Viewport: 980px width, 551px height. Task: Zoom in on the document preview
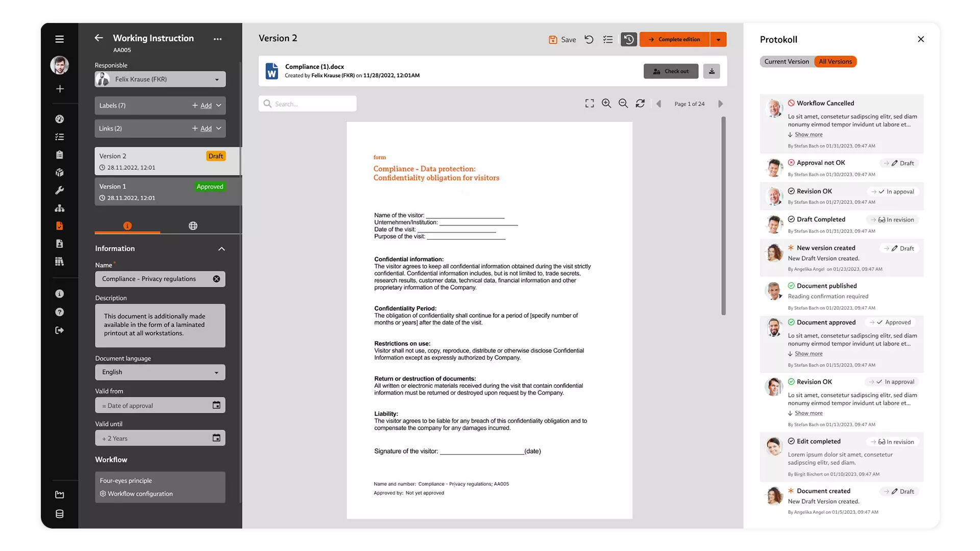pos(606,103)
